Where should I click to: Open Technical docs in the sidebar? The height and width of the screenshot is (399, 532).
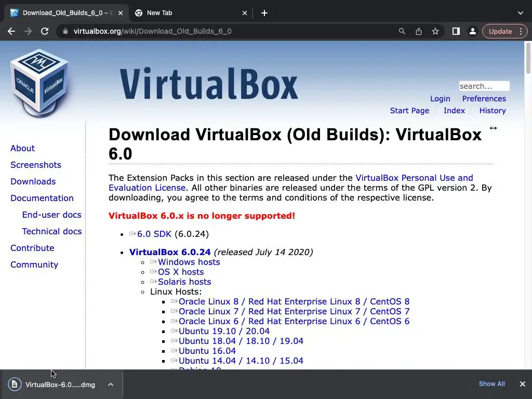pos(51,231)
